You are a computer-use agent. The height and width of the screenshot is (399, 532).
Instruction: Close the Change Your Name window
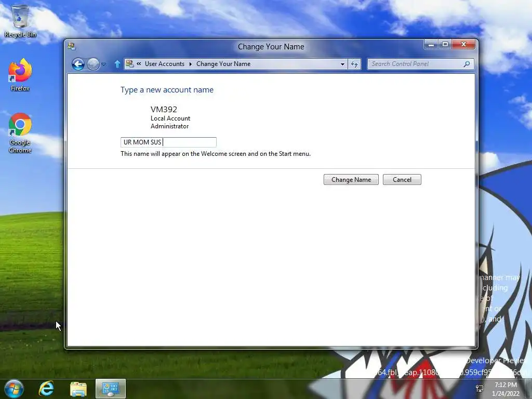click(x=463, y=45)
